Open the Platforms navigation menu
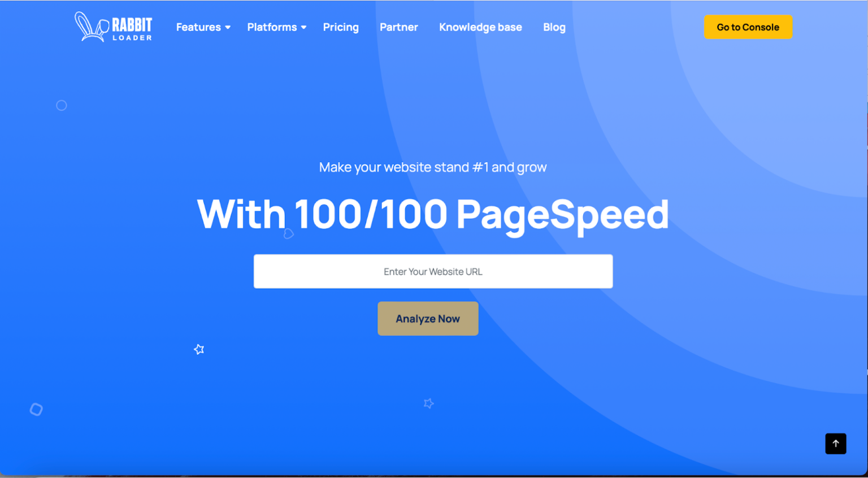 click(x=272, y=27)
